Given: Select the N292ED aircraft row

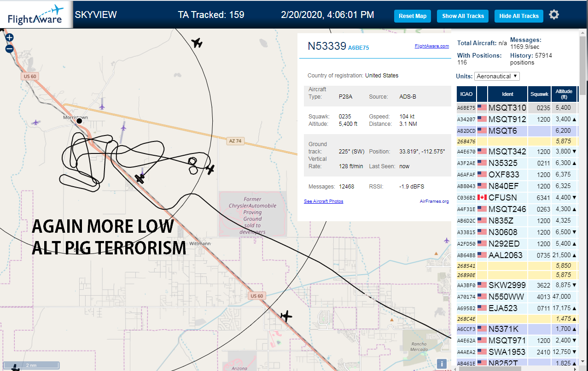Looking at the screenshot, I should (517, 243).
